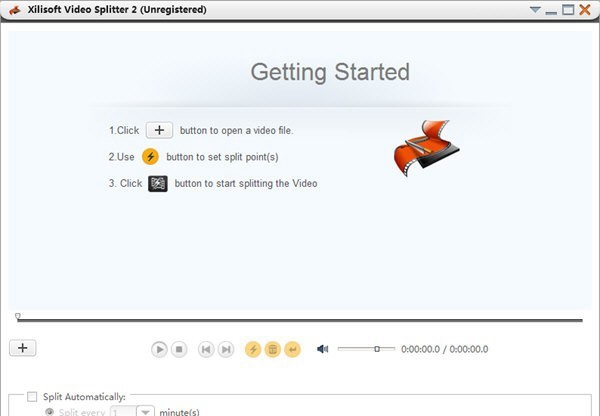Maximize the Video Splitter window
Screen dimensions: 600x416
(x=568, y=10)
